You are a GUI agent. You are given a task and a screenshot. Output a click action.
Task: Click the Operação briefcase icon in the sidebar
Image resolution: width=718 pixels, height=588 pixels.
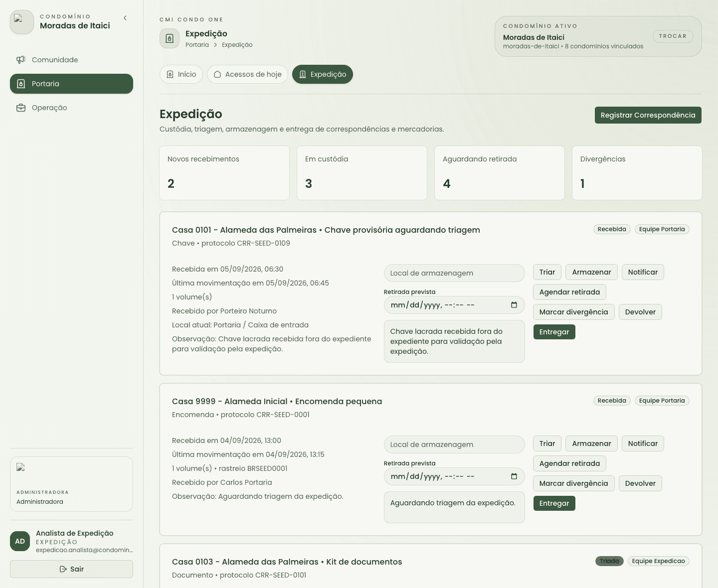click(21, 108)
